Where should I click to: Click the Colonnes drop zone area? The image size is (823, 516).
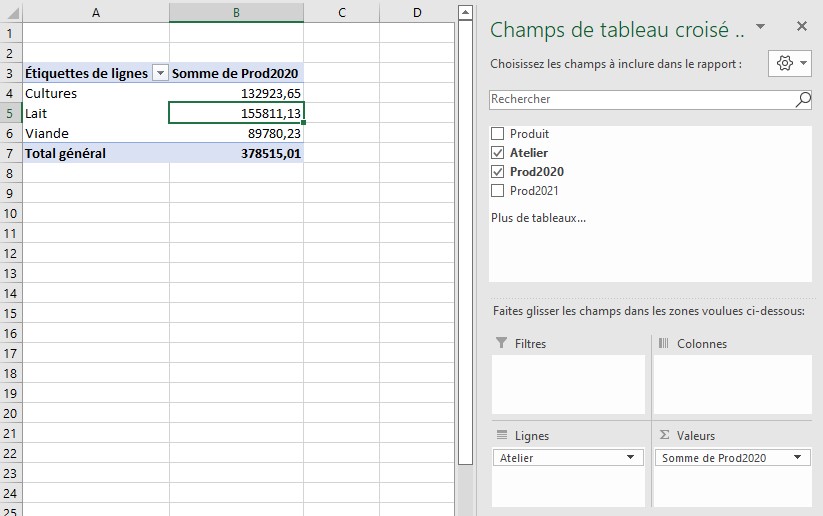pos(733,384)
